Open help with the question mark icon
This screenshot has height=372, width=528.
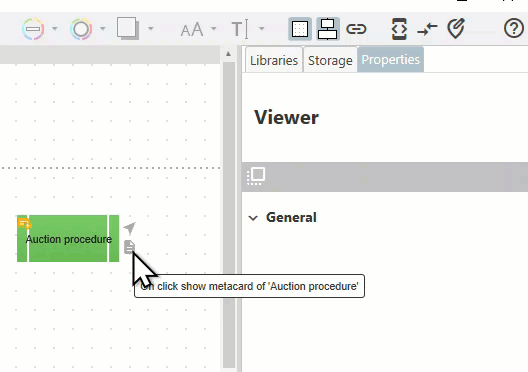tap(514, 28)
